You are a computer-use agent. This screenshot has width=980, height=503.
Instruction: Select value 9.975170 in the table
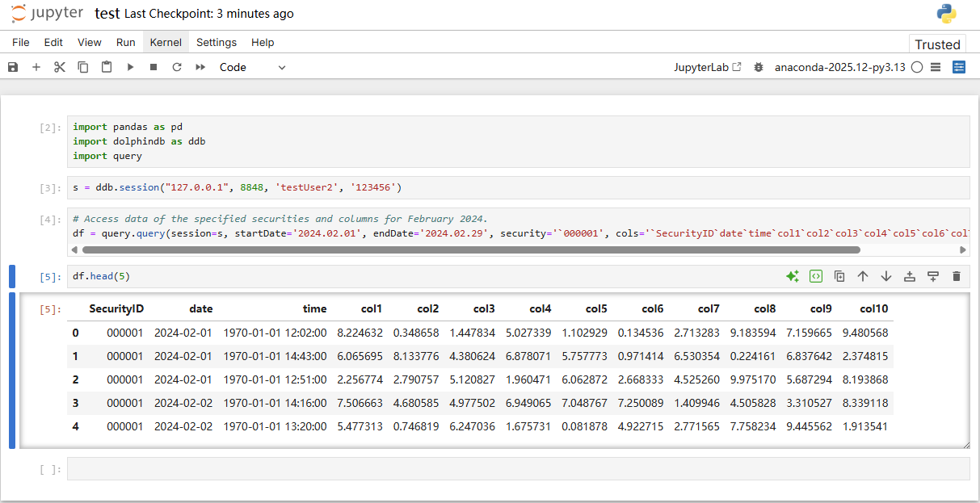tap(753, 379)
